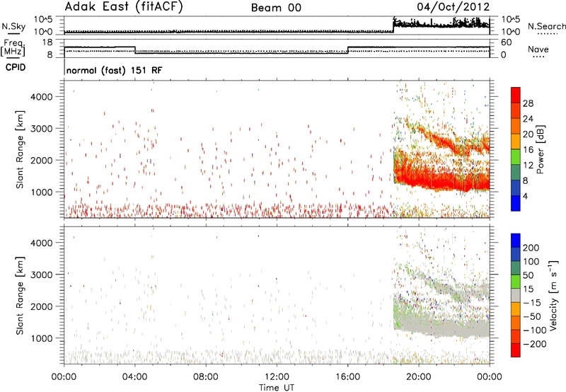Click the "12:00" time tick label
This screenshot has height=392, width=566.
pyautogui.click(x=277, y=377)
